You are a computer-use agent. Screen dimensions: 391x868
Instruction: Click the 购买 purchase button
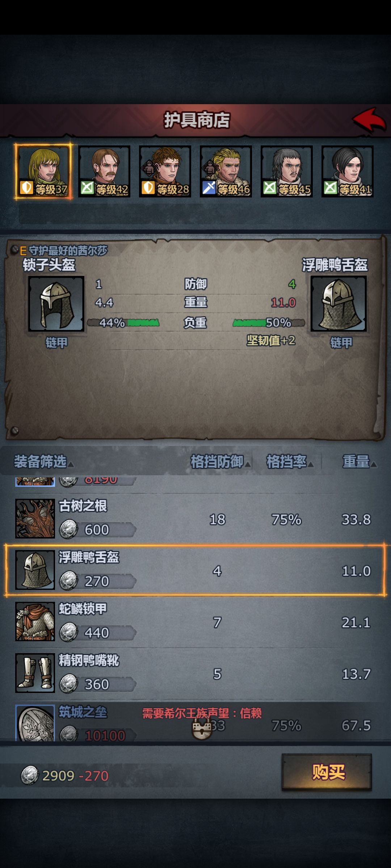pos(327,772)
